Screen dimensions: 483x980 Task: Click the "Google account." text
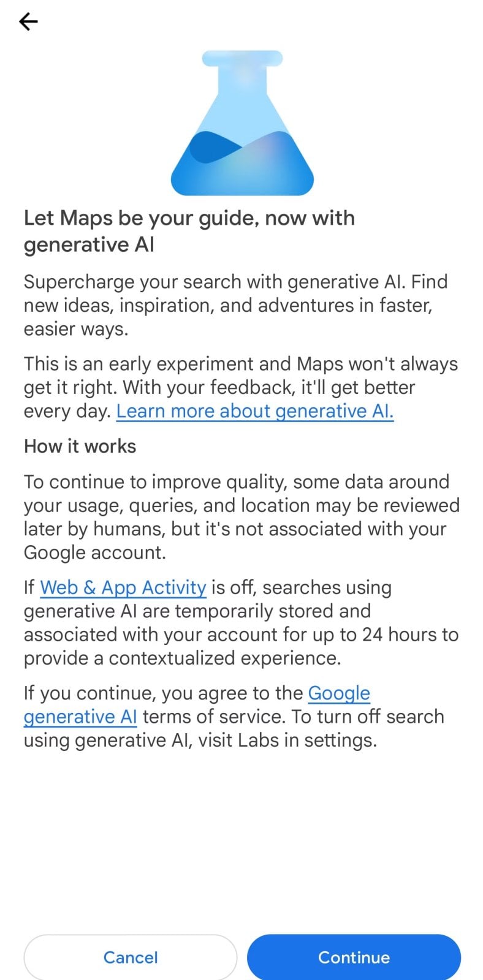pos(94,552)
